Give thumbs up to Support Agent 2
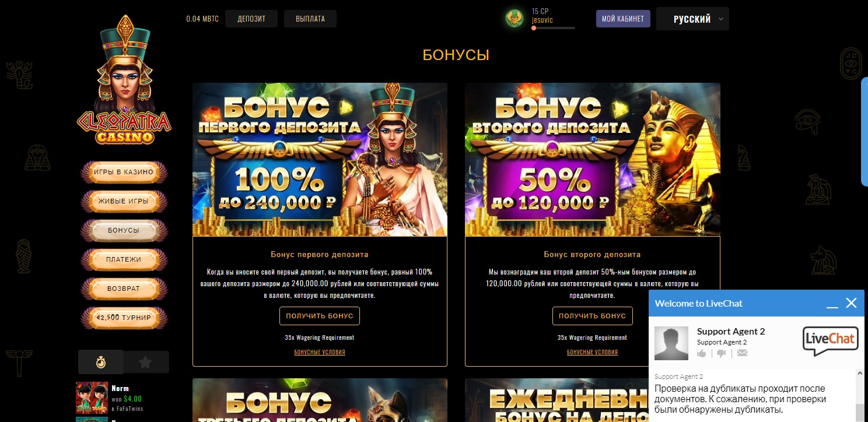Viewport: 868px width, 422px height. (x=702, y=353)
